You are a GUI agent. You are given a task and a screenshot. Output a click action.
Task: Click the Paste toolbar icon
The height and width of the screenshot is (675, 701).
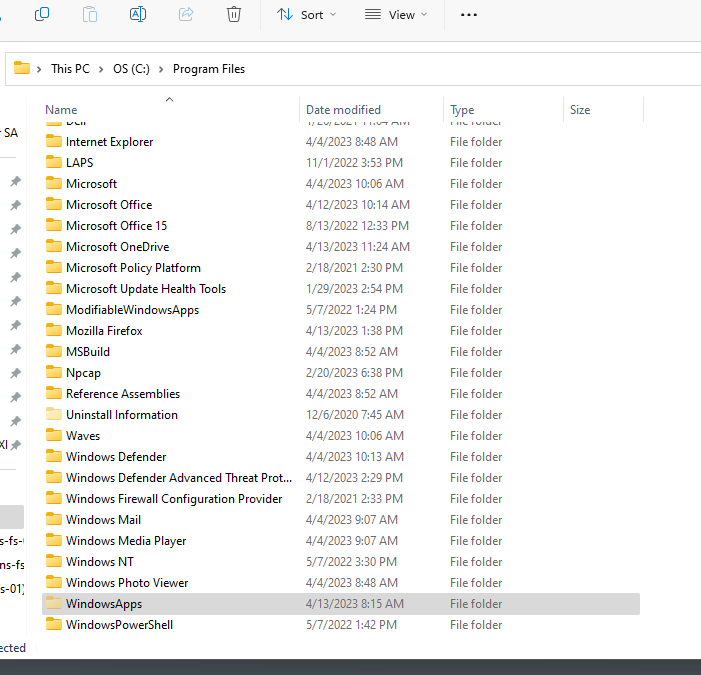pos(90,14)
